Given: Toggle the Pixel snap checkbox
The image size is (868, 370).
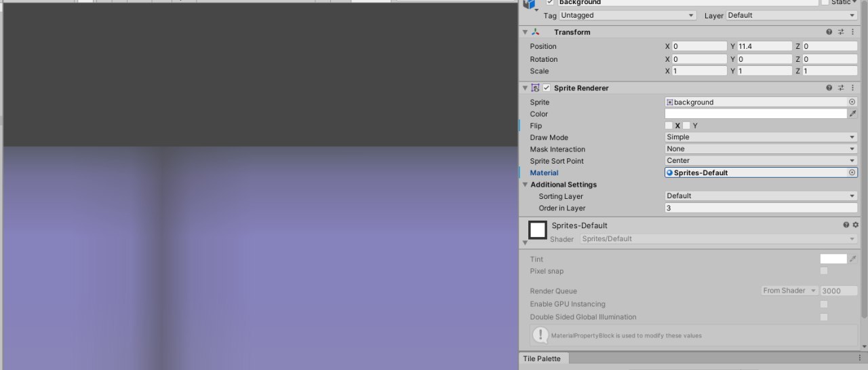Looking at the screenshot, I should coord(824,271).
